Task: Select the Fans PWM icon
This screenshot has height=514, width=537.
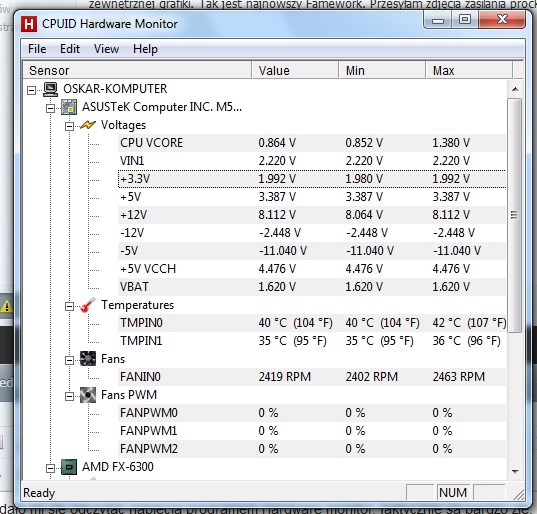Action: (x=88, y=395)
